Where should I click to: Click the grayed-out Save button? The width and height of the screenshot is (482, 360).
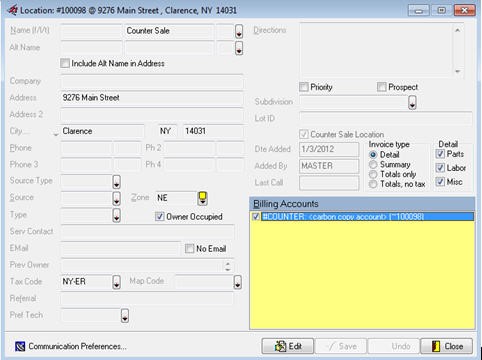[x=341, y=346]
